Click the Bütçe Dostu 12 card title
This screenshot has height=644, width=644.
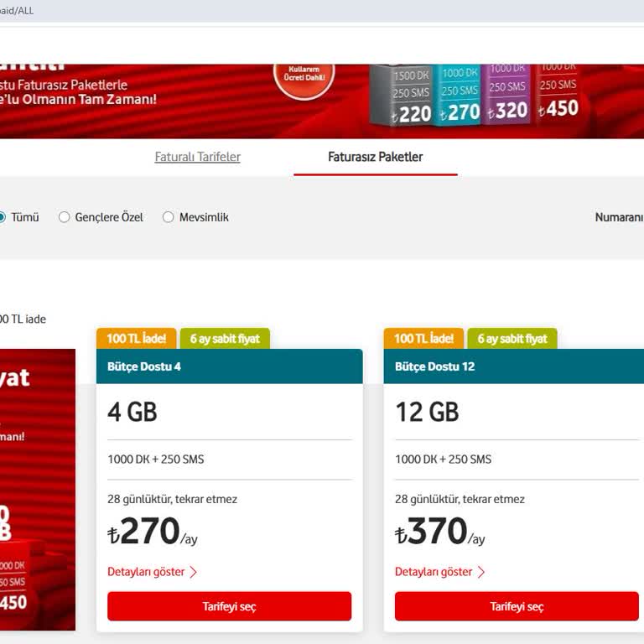click(x=434, y=366)
